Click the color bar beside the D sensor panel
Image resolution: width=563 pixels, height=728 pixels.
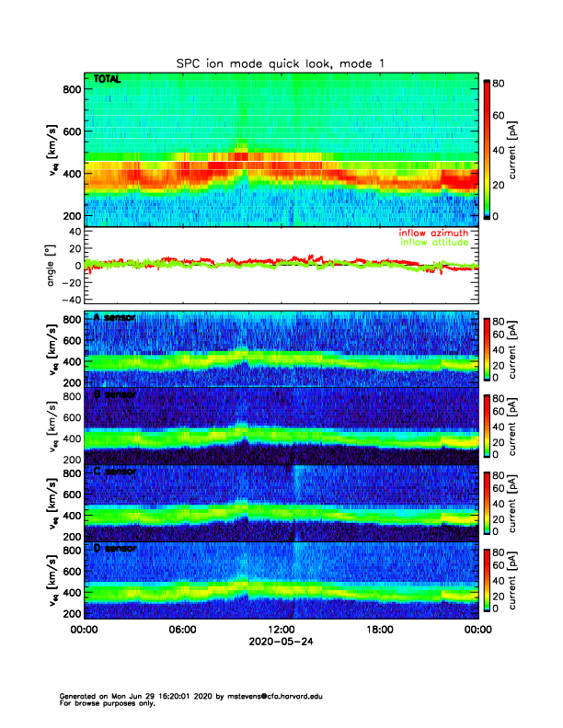(487, 580)
